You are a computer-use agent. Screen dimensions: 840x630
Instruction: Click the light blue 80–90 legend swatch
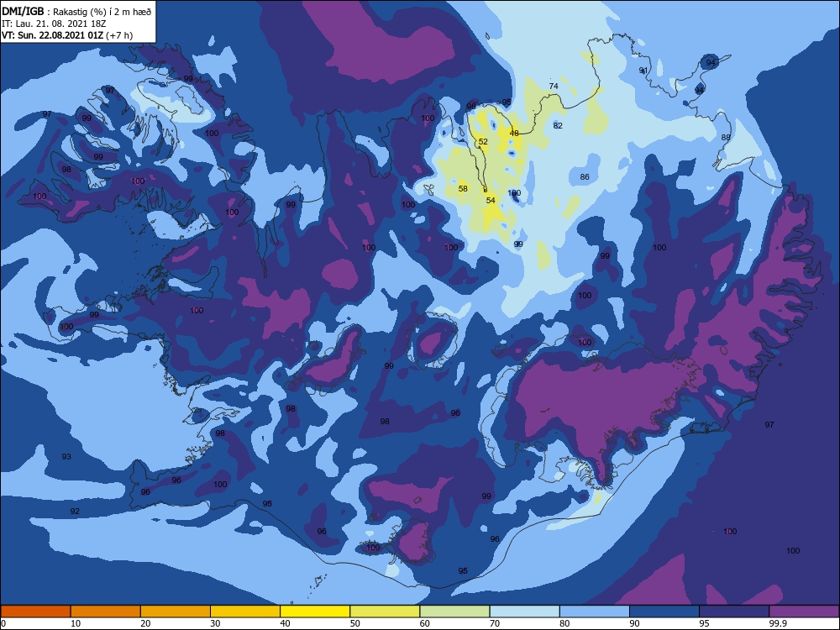595,612
